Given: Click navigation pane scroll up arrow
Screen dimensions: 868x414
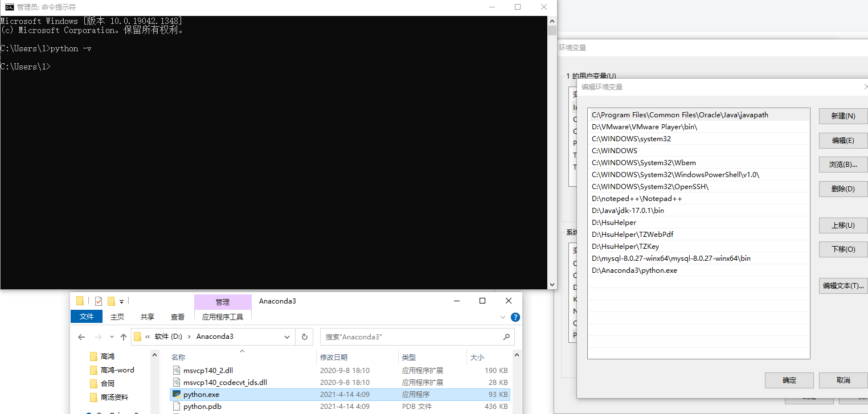Looking at the screenshot, I should [x=154, y=355].
